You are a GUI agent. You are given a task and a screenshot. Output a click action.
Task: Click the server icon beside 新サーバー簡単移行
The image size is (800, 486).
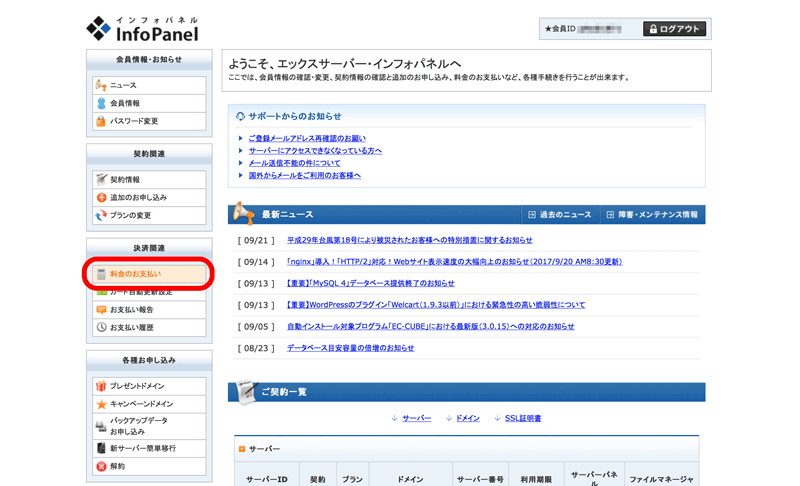tap(101, 448)
